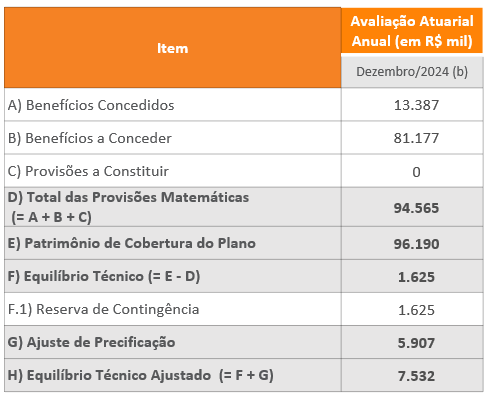Select Patrimônio de Cobertura do Plano label
492x398 pixels.
tap(132, 243)
